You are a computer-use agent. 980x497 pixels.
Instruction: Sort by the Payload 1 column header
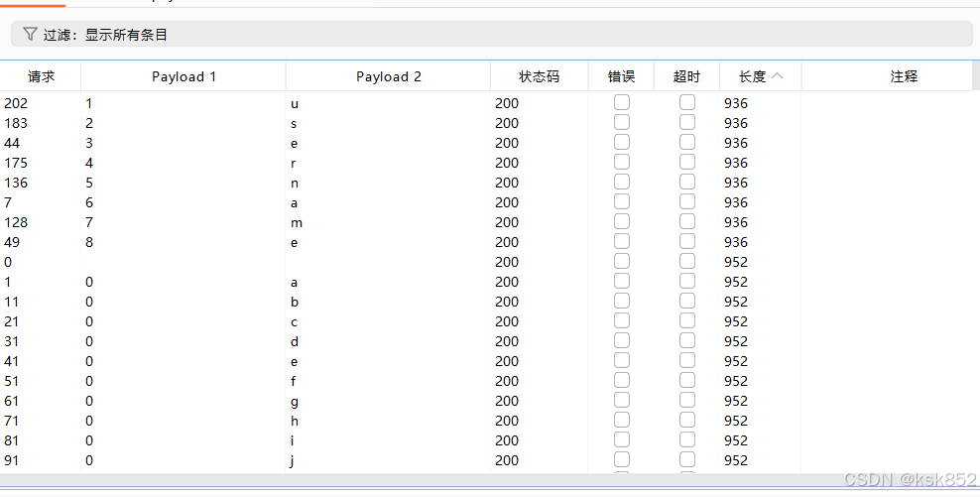coord(184,76)
